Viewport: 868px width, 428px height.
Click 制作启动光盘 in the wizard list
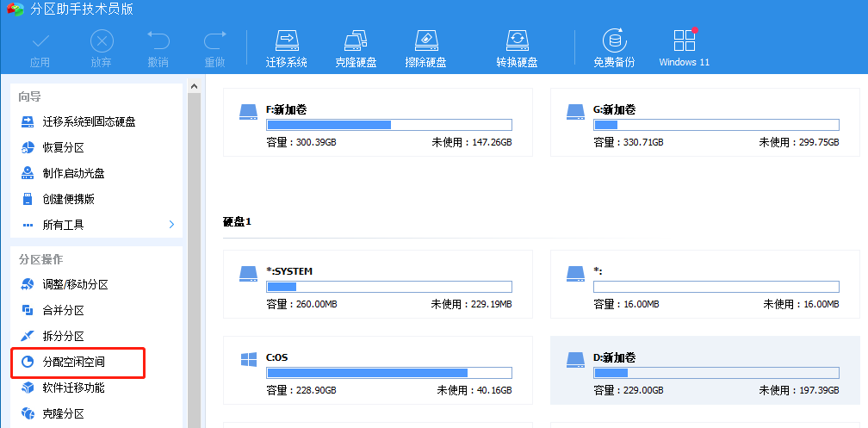click(74, 174)
